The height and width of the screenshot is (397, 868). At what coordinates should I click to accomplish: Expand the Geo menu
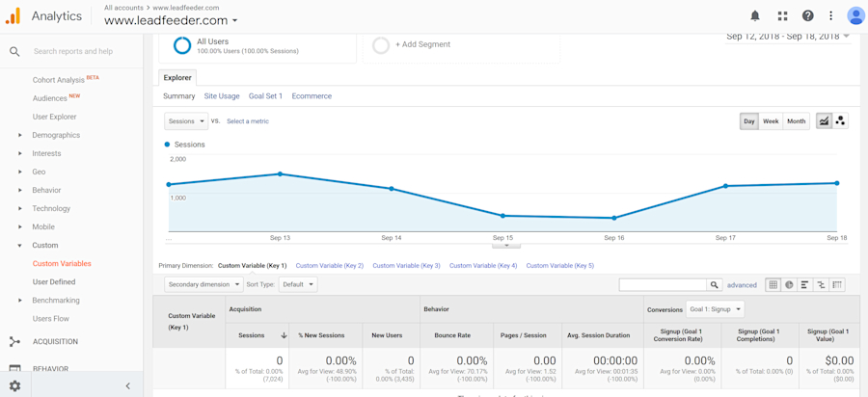39,172
